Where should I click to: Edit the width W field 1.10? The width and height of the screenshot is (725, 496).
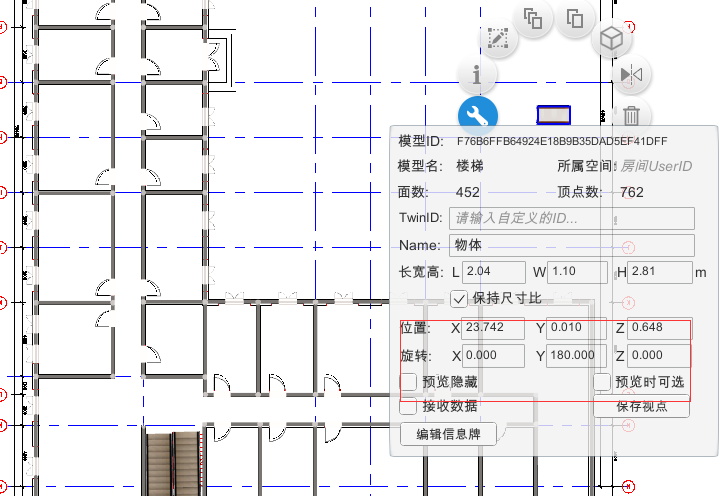[577, 272]
